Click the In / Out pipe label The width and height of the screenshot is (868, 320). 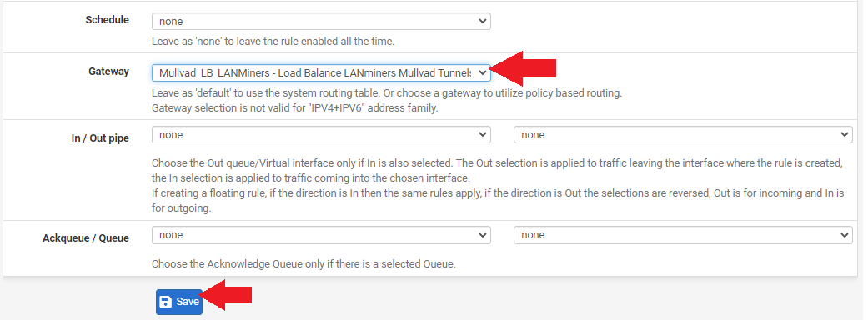100,138
